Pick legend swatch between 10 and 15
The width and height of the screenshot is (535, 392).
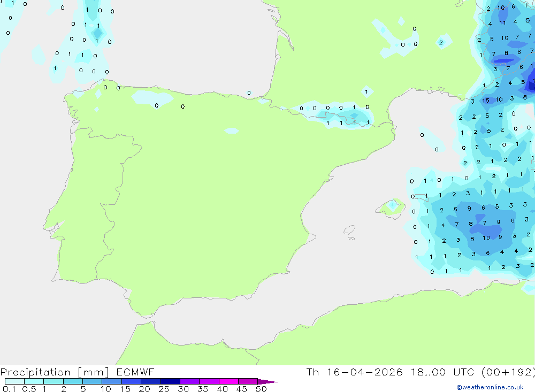[112, 381]
